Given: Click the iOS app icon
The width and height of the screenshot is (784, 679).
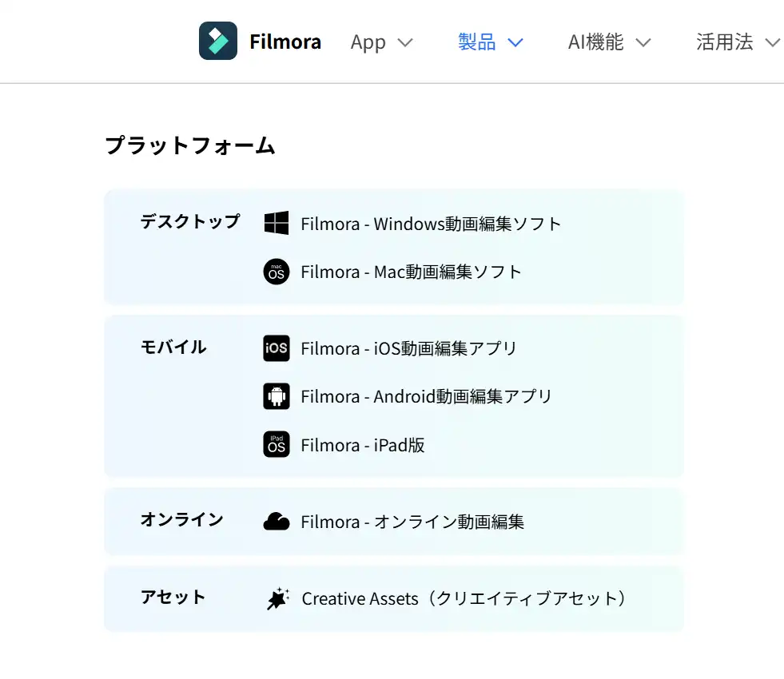Looking at the screenshot, I should (x=277, y=348).
